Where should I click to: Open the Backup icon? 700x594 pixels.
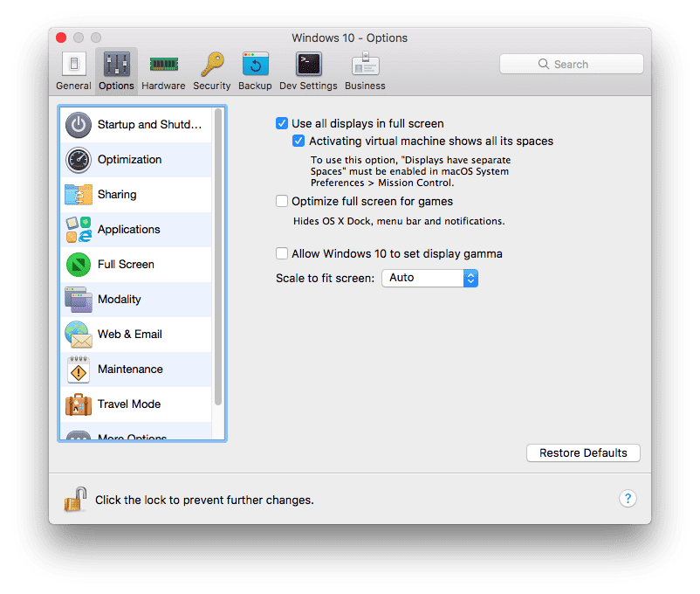[256, 64]
